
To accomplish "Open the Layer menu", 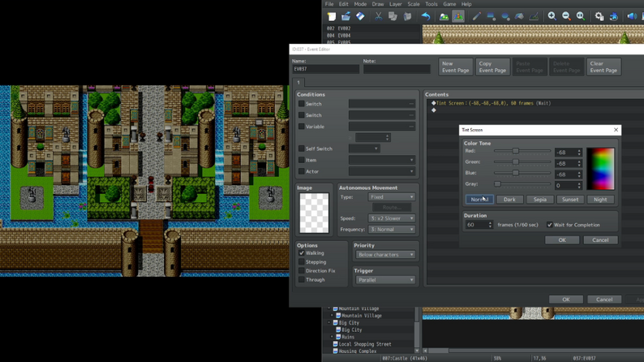I will [396, 4].
